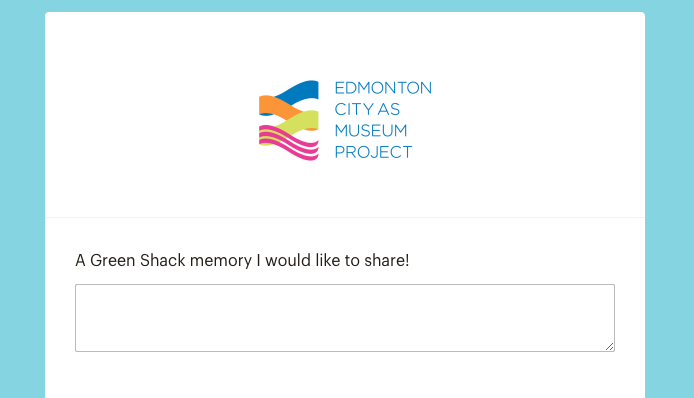
Task: Focus the Green Shack memory text box
Action: (345, 318)
